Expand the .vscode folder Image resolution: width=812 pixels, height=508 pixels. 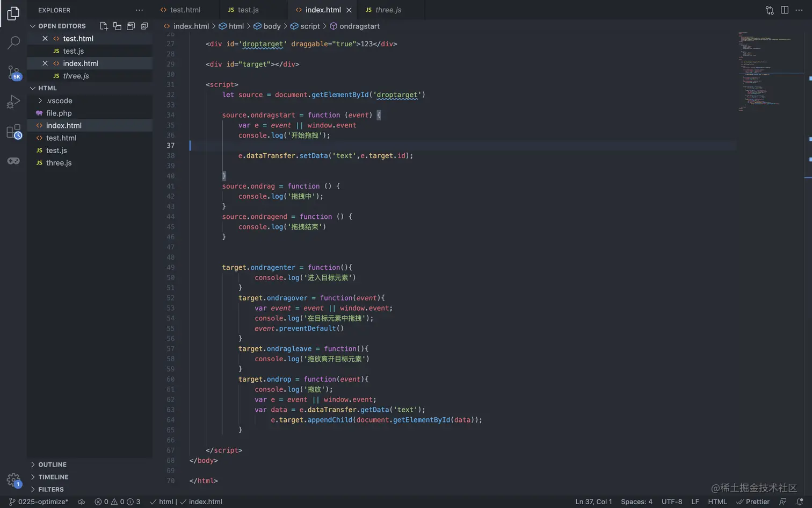(59, 101)
